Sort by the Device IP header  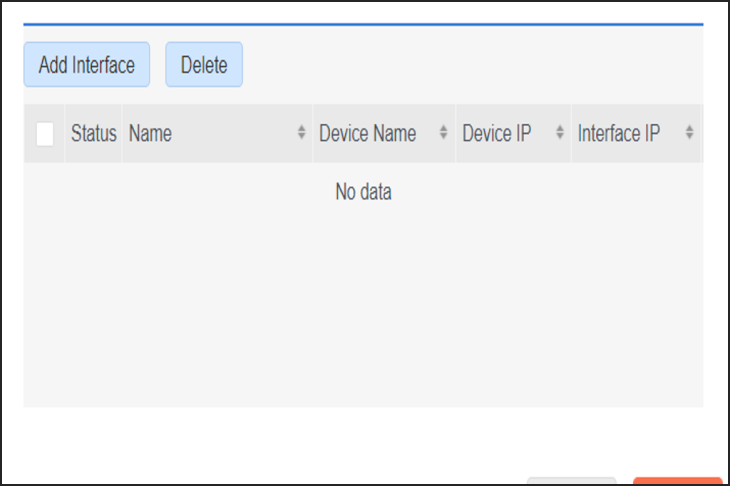[x=496, y=134]
